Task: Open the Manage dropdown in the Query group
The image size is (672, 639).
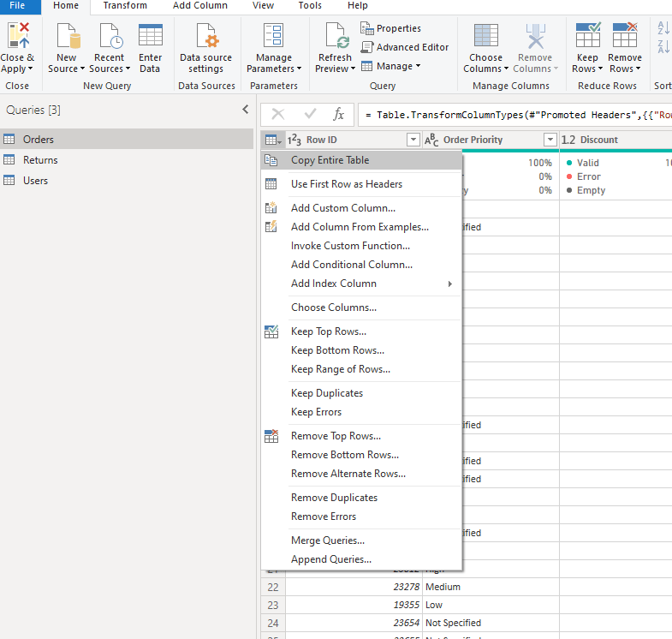Action: pyautogui.click(x=391, y=66)
